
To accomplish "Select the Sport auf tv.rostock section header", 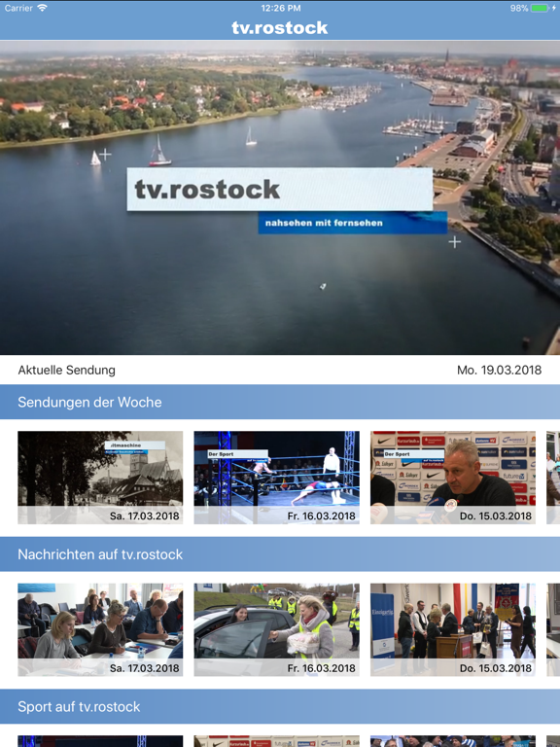I will pyautogui.click(x=280, y=706).
